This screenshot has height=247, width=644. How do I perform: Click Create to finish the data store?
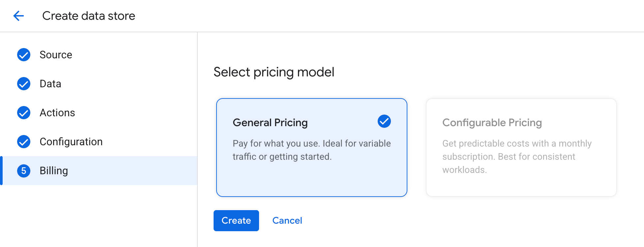tap(236, 220)
